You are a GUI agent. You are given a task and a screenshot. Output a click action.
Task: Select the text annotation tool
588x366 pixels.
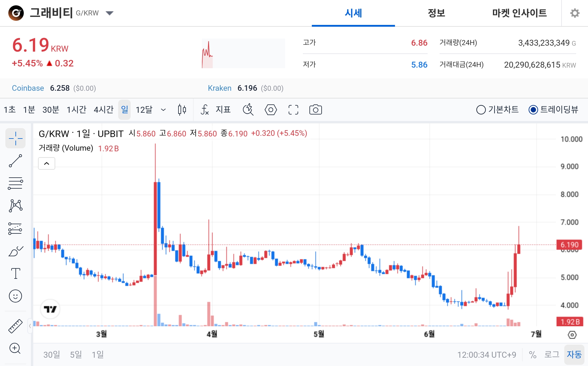15,273
